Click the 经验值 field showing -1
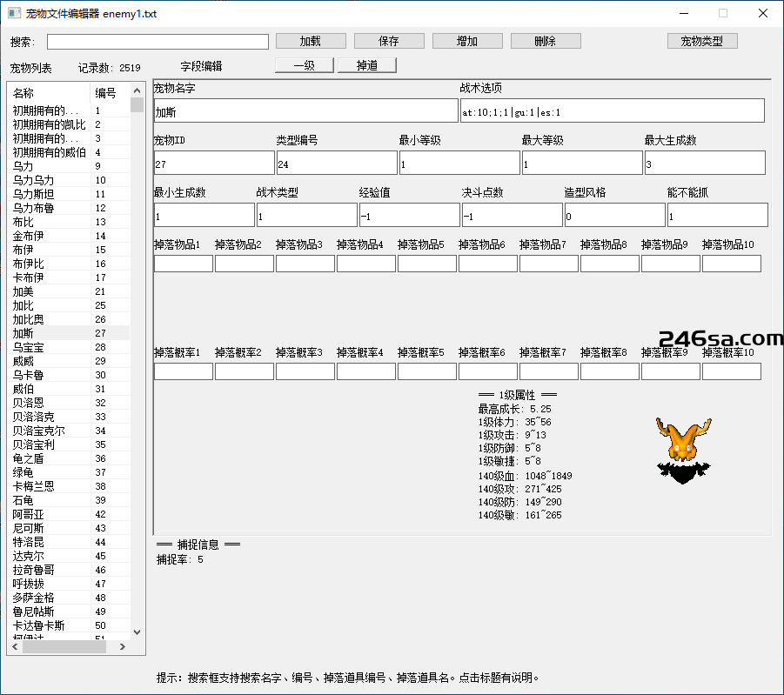The image size is (784, 695). click(x=410, y=215)
